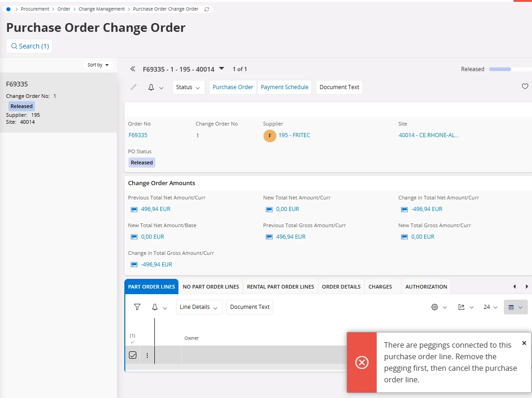Click currency icon of Previous Total Gross Amount
This screenshot has height=398, width=532.
click(269, 237)
